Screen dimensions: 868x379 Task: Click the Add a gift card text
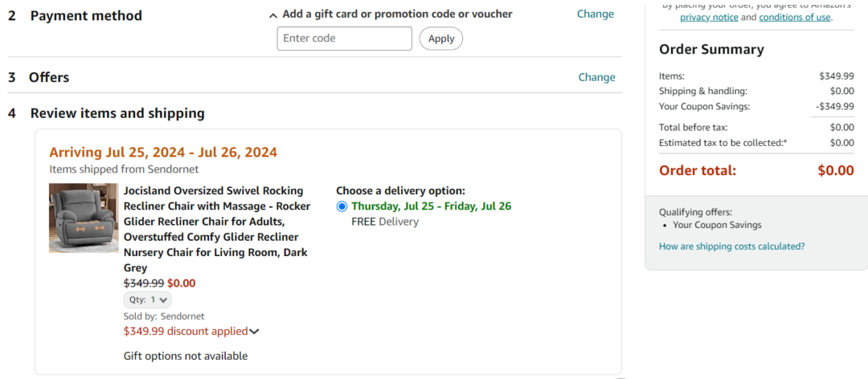[x=397, y=14]
